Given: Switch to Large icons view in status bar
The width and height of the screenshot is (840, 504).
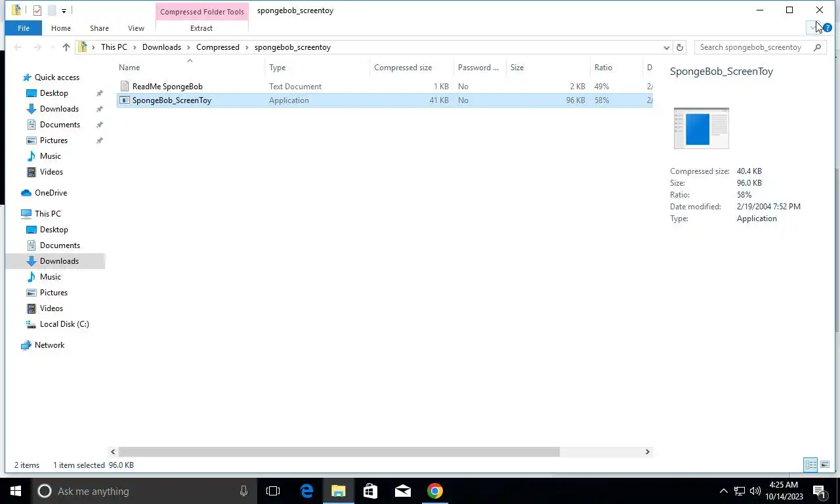Looking at the screenshot, I should pos(825,465).
